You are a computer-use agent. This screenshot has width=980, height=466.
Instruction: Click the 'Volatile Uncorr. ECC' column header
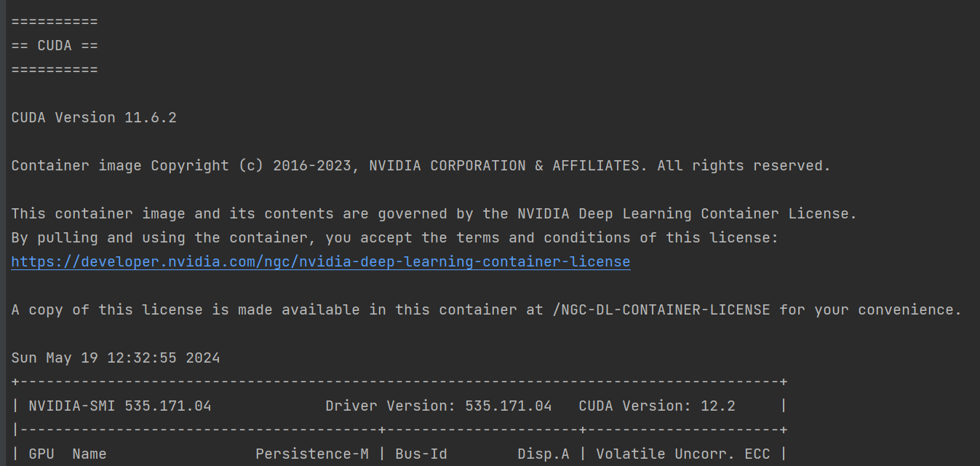coord(683,454)
